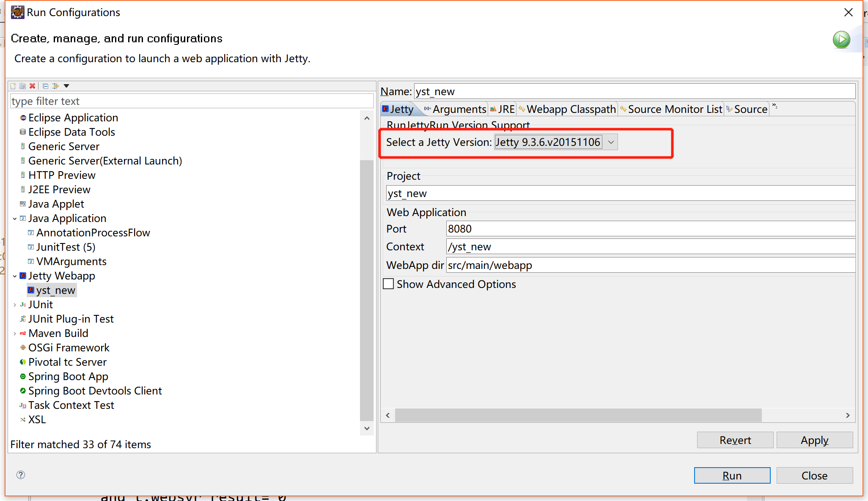This screenshot has width=868, height=501.
Task: Click the Duplicate configuration icon
Action: [22, 86]
